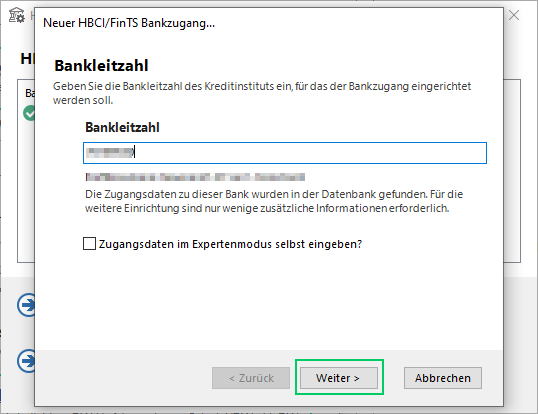Click the dialog title 'Neuer HBCI/FinTS Bankzugang...'

(129, 23)
